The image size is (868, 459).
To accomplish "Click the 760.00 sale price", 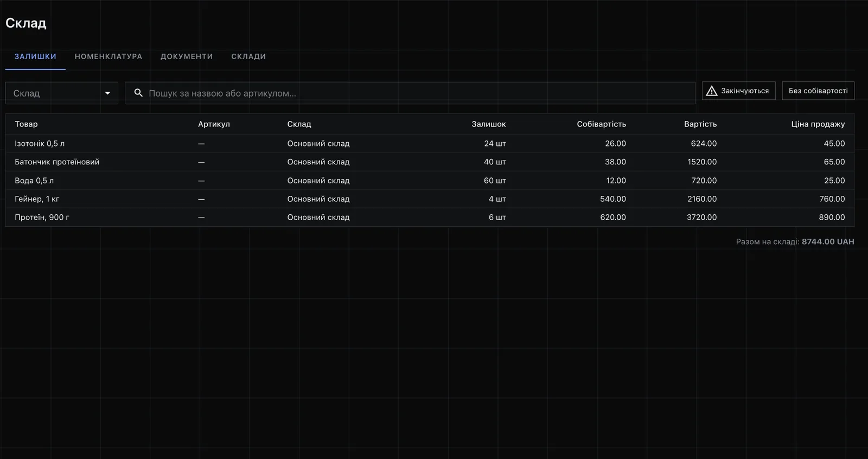I will [832, 199].
